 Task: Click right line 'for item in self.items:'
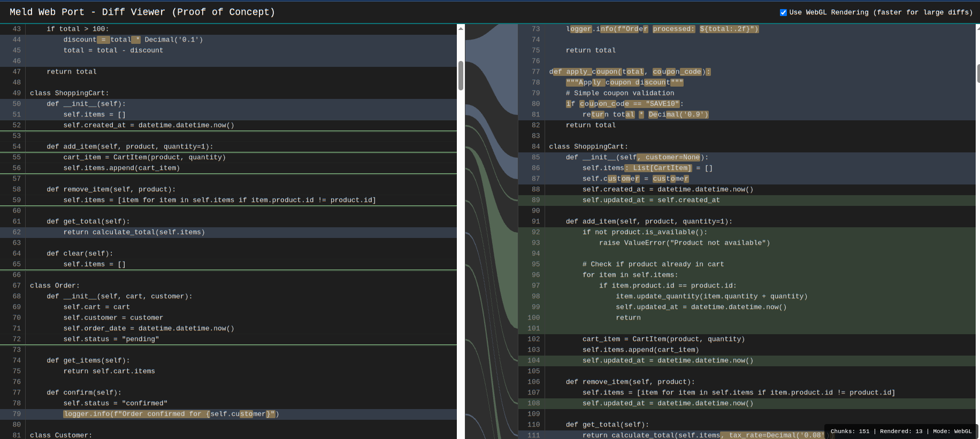pos(630,275)
